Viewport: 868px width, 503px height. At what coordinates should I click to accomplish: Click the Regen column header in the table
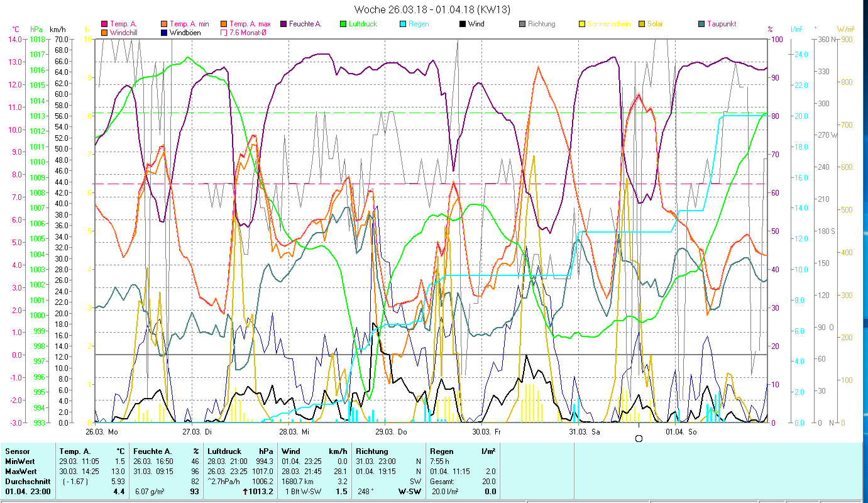(x=441, y=451)
